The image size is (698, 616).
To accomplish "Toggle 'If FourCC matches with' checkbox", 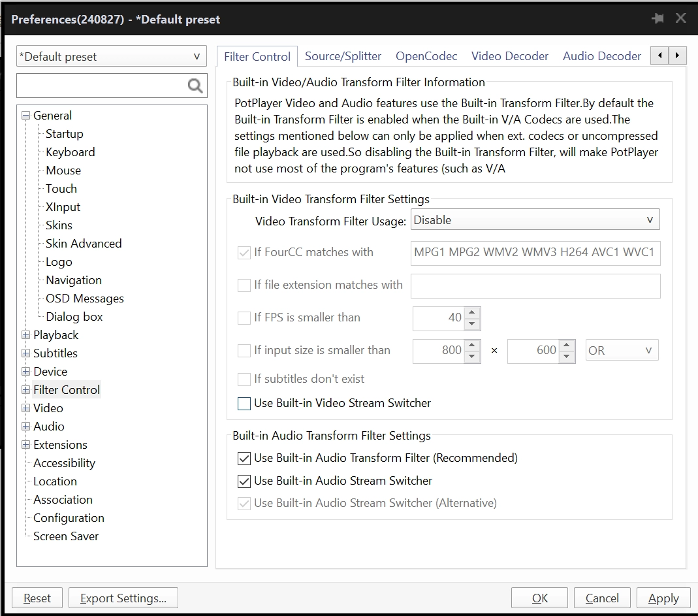I will pos(244,253).
